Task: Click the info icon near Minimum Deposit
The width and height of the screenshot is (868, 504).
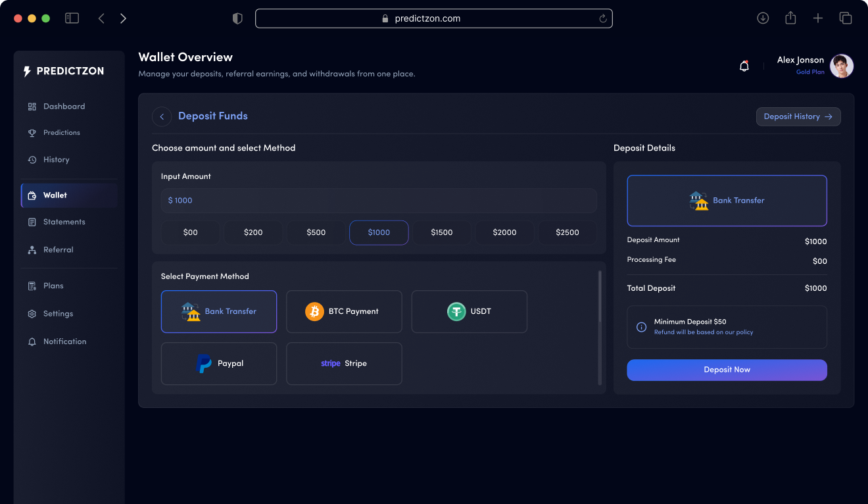Action: click(641, 327)
